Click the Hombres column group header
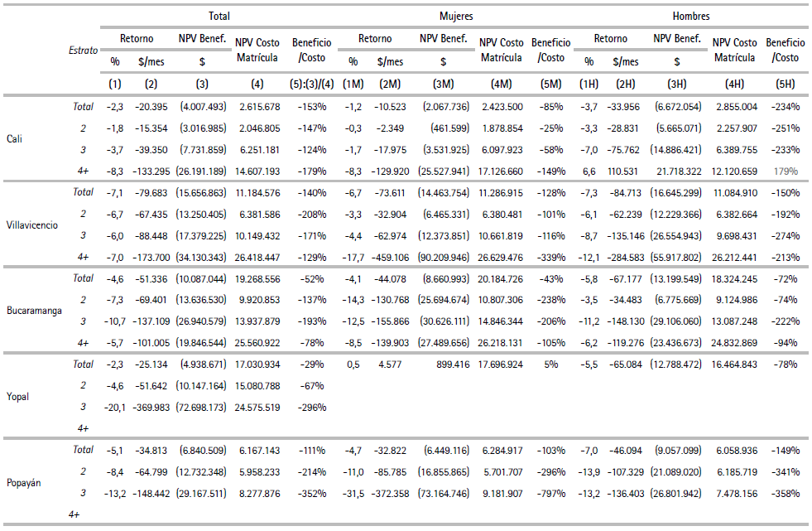This screenshot has width=812, height=531. pyautogui.click(x=691, y=16)
